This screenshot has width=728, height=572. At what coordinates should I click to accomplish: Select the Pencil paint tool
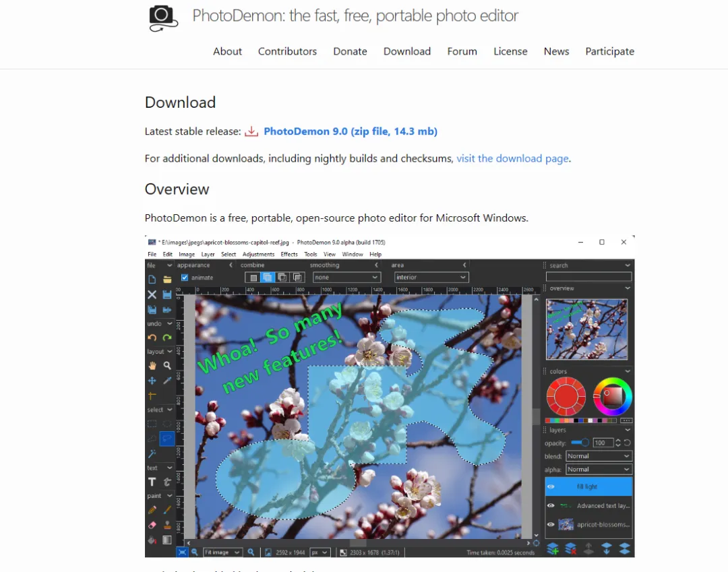coord(152,510)
